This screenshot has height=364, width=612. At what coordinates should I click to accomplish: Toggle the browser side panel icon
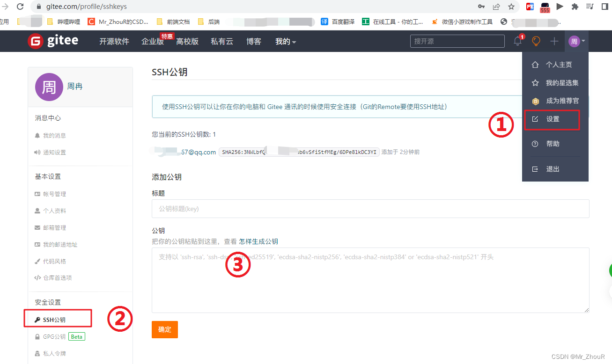605,7
